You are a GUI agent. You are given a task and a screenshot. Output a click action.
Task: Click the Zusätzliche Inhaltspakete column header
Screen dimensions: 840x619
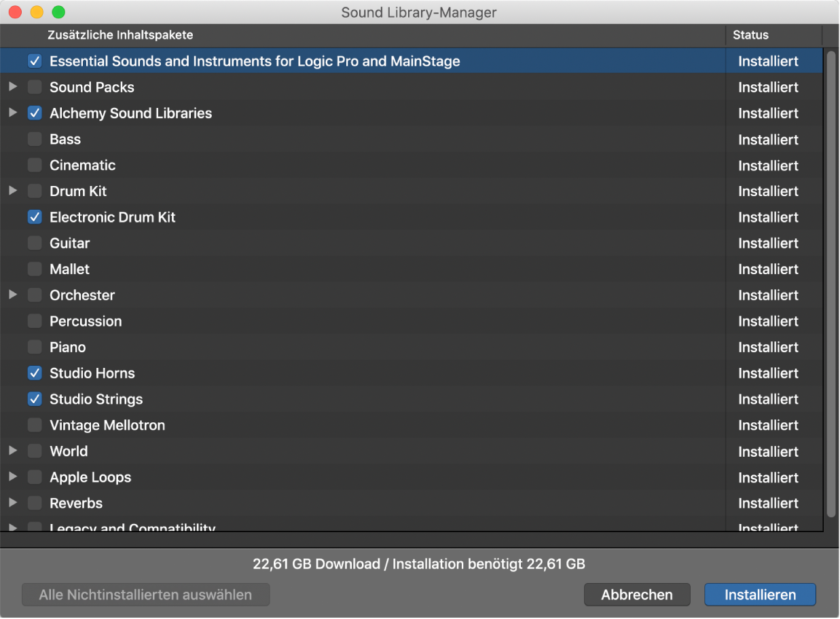[120, 35]
